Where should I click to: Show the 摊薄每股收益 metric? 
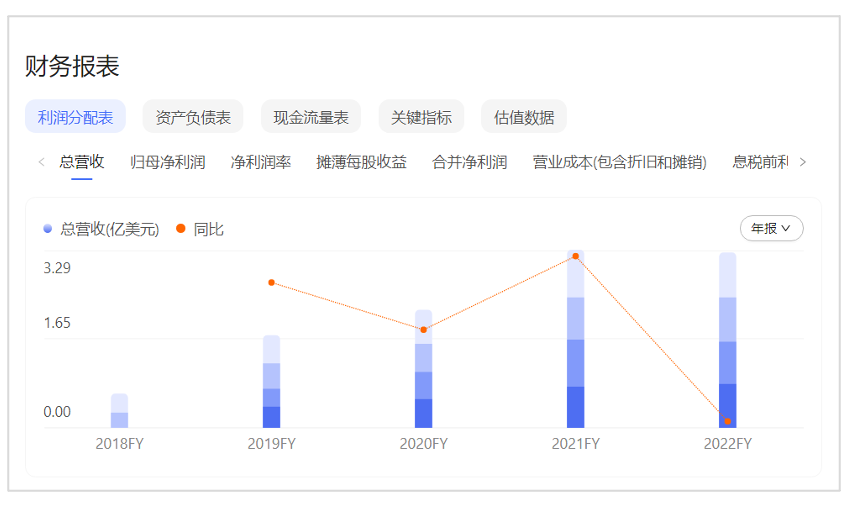[x=361, y=162]
